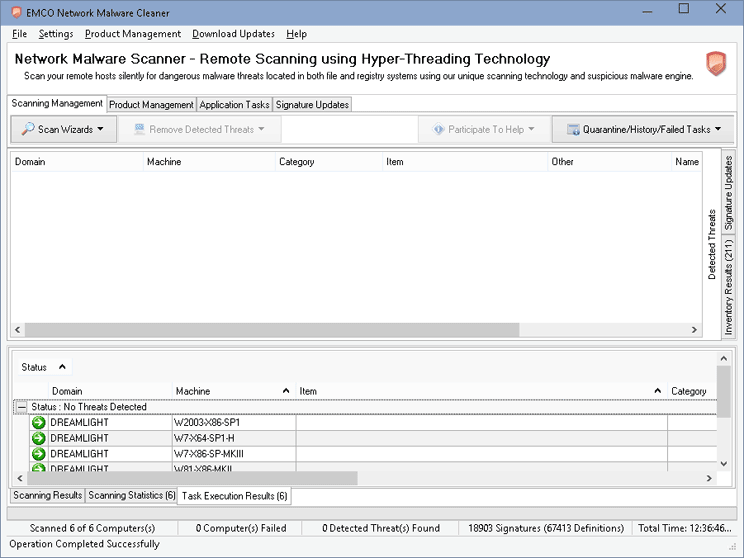Click the EMCO shield logo in the header
Viewport: 744px width, 558px height.
(x=716, y=64)
